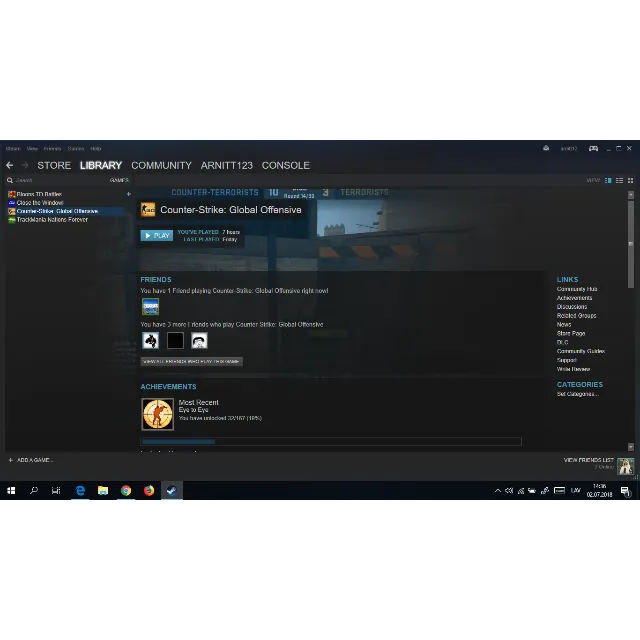This screenshot has height=640, width=640.
Task: Launch Firefox from taskbar
Action: tap(149, 490)
